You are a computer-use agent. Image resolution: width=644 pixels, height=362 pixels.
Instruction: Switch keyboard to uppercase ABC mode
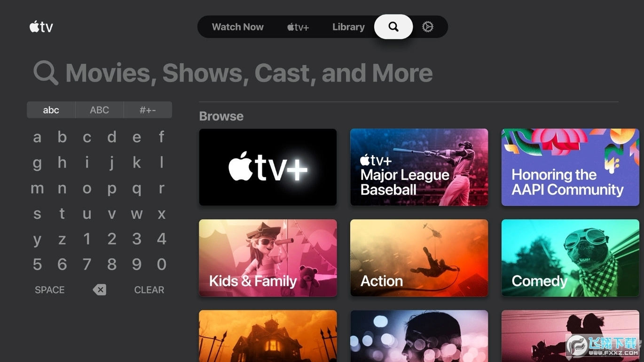[99, 110]
